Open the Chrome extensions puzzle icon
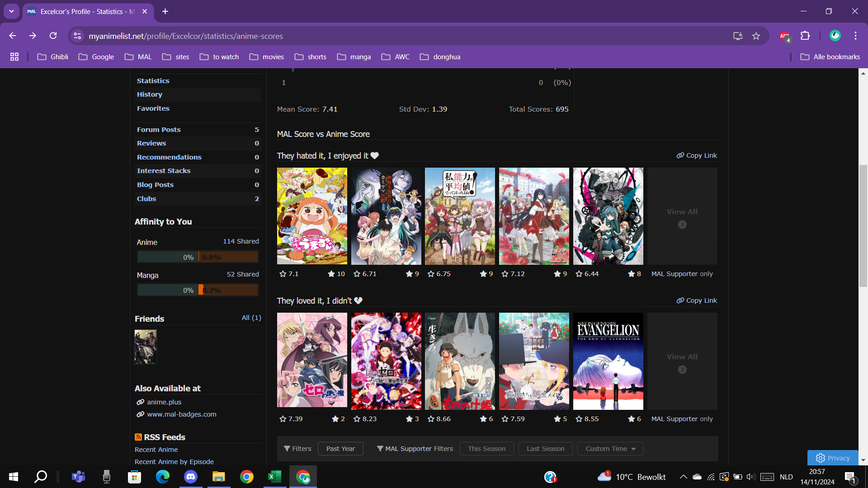Viewport: 868px width, 488px height. click(805, 36)
